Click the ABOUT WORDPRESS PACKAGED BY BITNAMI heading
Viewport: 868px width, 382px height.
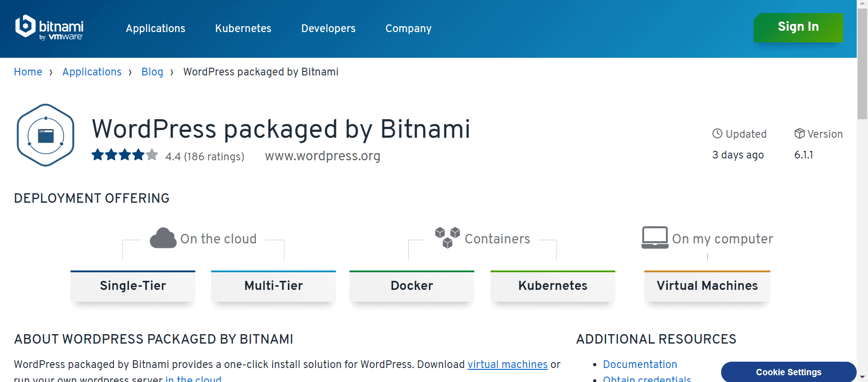tap(154, 339)
